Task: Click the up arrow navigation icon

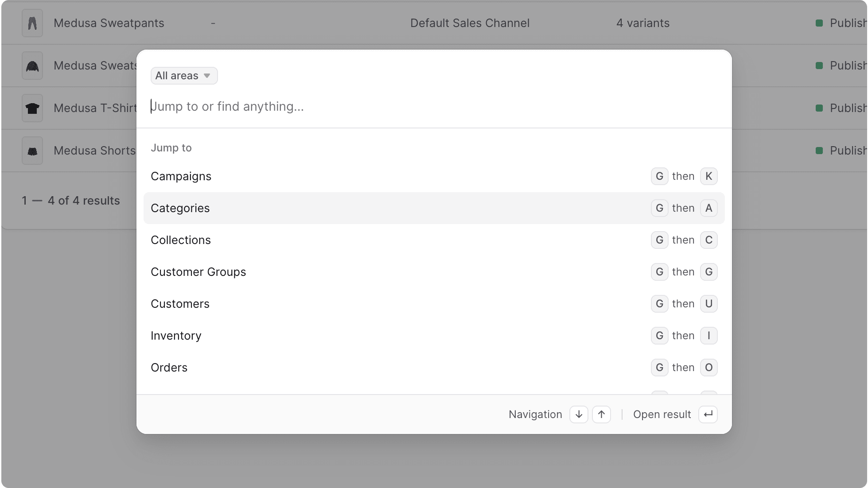Action: coord(601,414)
